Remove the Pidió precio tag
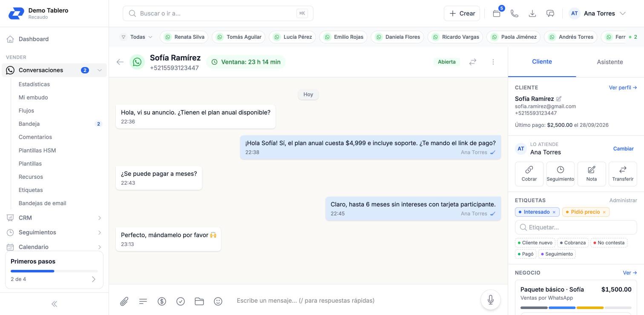 tap(604, 212)
